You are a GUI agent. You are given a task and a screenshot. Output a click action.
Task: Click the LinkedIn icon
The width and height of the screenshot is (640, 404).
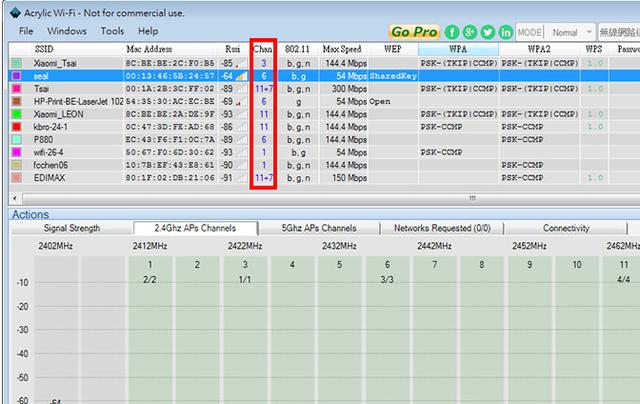505,32
